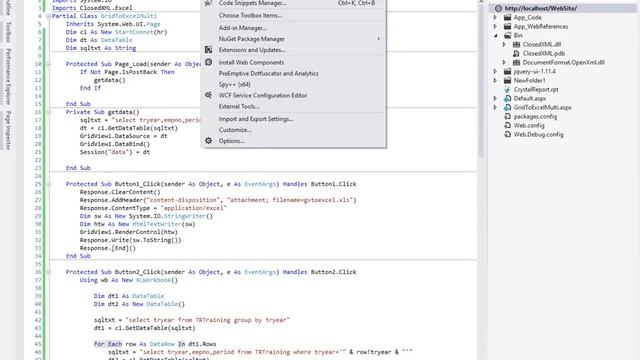Click the packages.config file icon
This screenshot has width=640, height=360.
pyautogui.click(x=507, y=116)
